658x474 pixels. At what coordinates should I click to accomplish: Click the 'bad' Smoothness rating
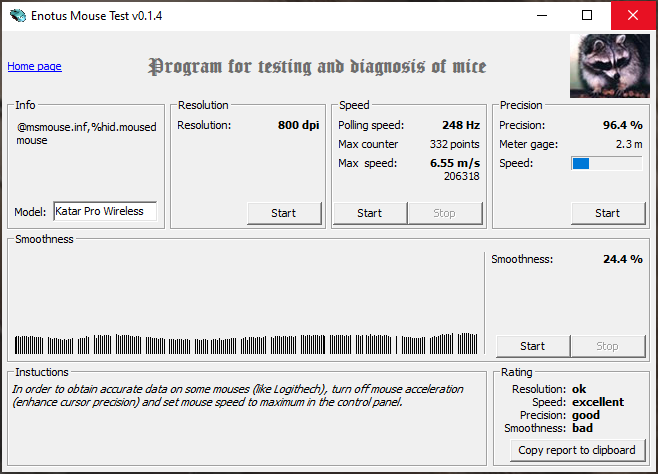(582, 428)
